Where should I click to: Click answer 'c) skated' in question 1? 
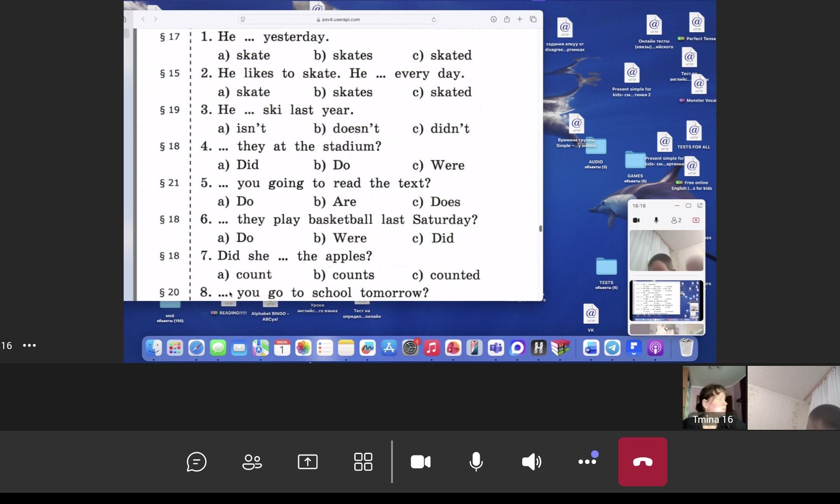click(x=442, y=55)
